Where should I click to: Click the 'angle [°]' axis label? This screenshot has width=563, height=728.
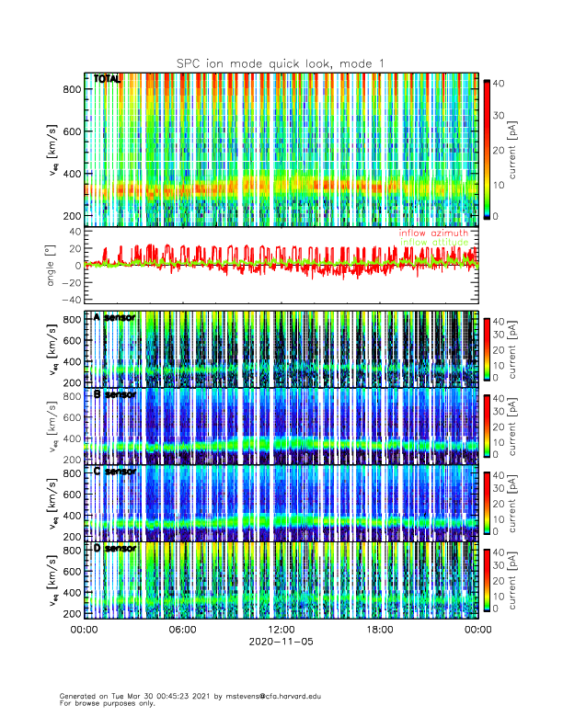pyautogui.click(x=52, y=265)
